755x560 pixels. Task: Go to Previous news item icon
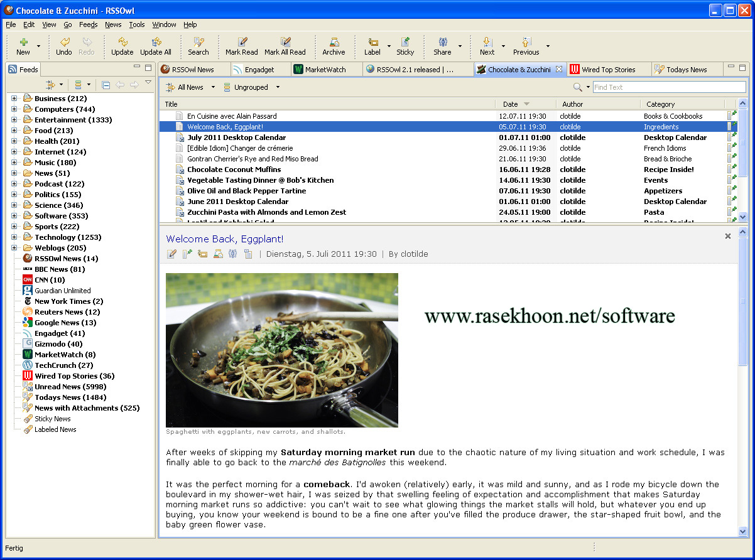526,42
